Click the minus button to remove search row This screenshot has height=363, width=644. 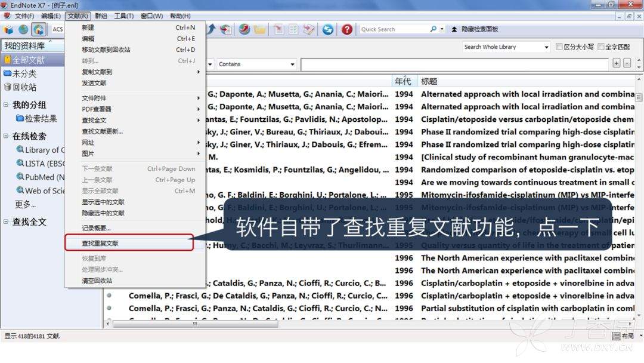pyautogui.click(x=627, y=63)
